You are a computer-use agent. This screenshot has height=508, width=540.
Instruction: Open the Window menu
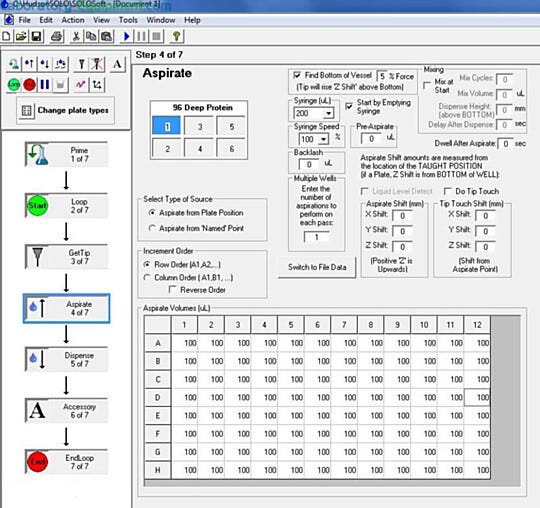161,20
